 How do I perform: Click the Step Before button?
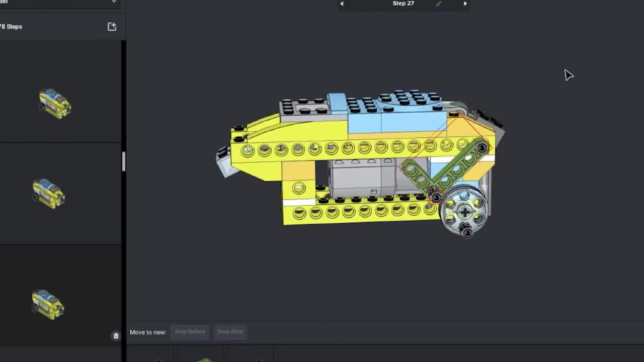point(190,331)
